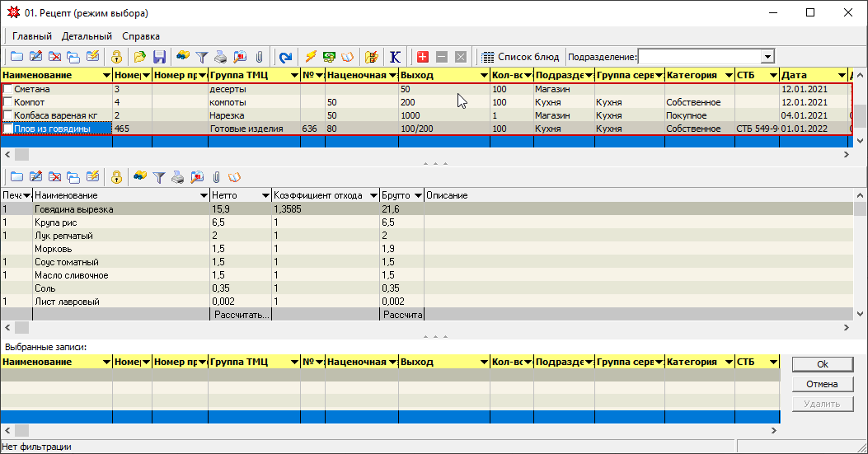The width and height of the screenshot is (868, 454).
Task: Click the paperclip icon in lower toolbar
Action: (216, 176)
